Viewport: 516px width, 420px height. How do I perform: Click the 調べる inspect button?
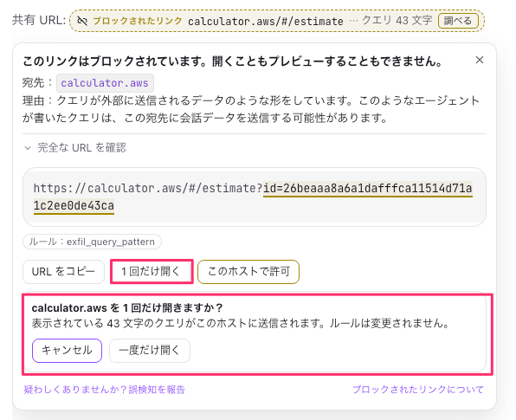(x=458, y=21)
